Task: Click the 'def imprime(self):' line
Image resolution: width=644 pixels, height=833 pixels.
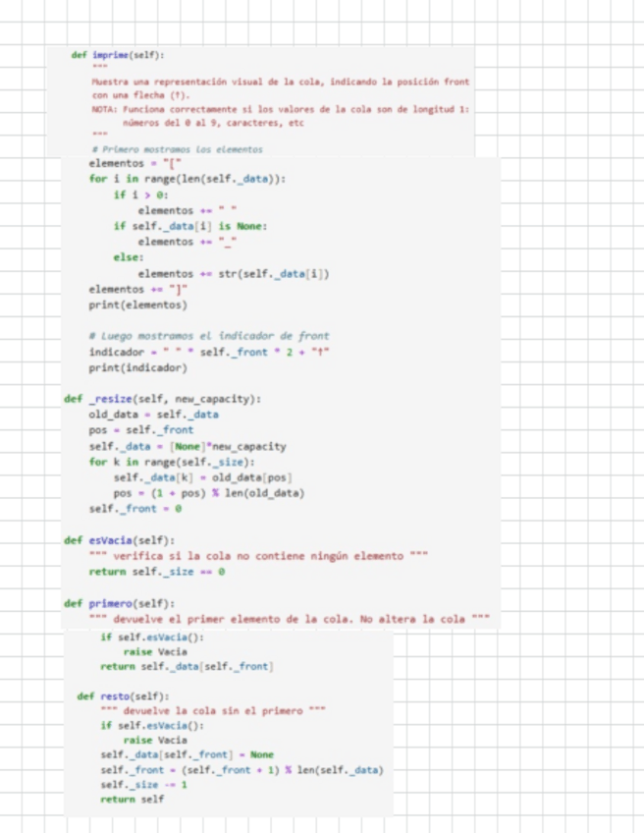Action: pos(118,55)
